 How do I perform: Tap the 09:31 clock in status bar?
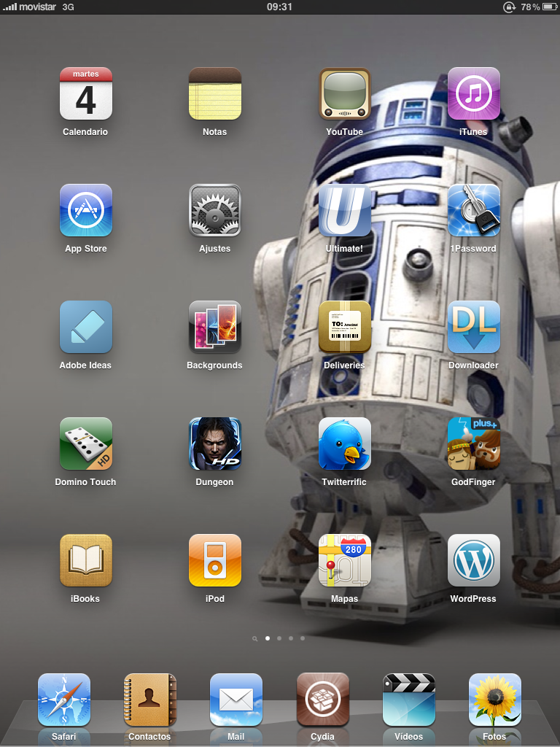pyautogui.click(x=279, y=7)
